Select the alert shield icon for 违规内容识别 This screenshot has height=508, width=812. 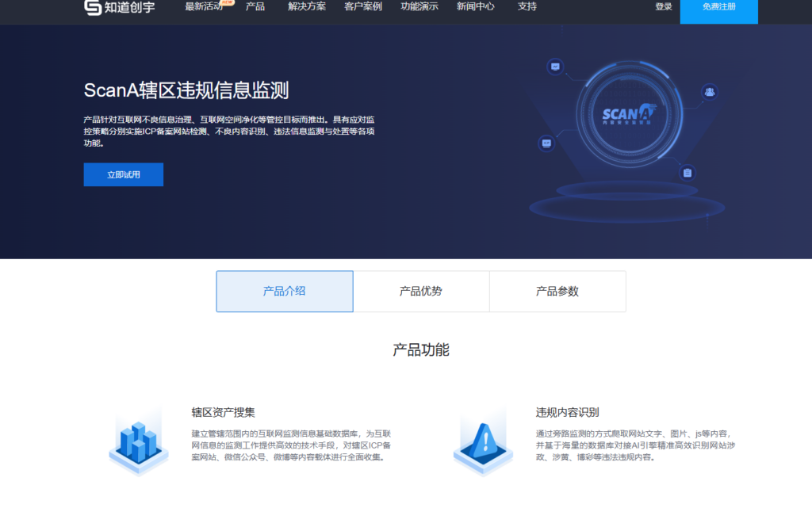[x=484, y=444]
